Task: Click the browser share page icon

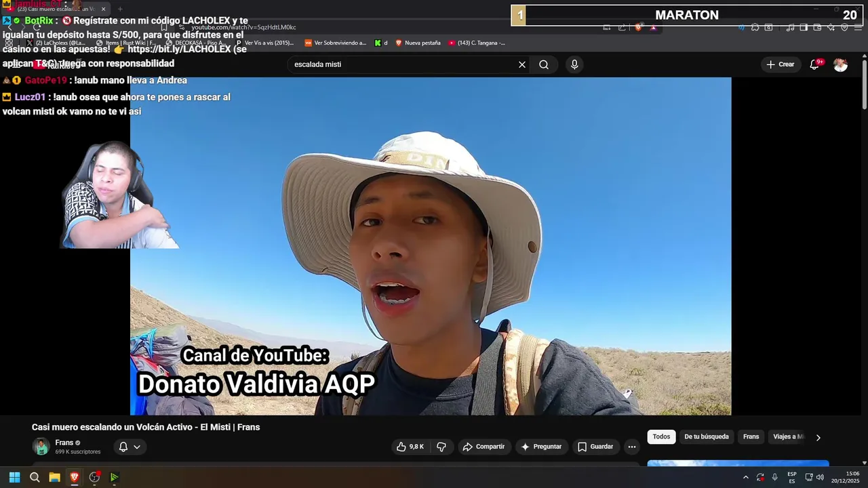Action: (x=622, y=27)
